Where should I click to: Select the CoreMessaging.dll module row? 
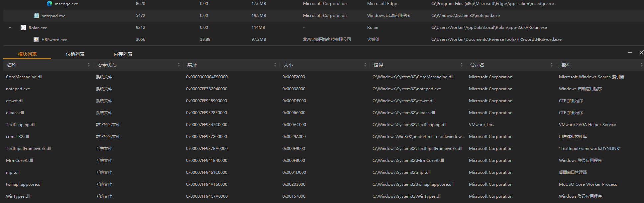click(24, 77)
